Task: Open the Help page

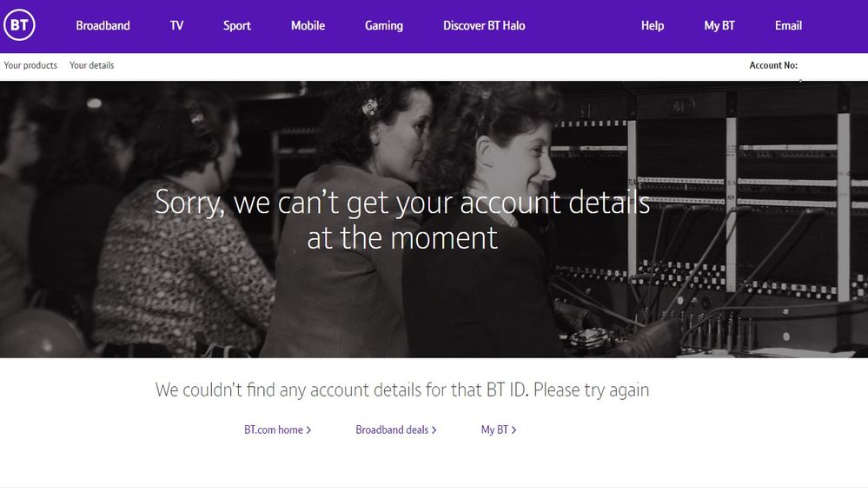Action: click(653, 26)
